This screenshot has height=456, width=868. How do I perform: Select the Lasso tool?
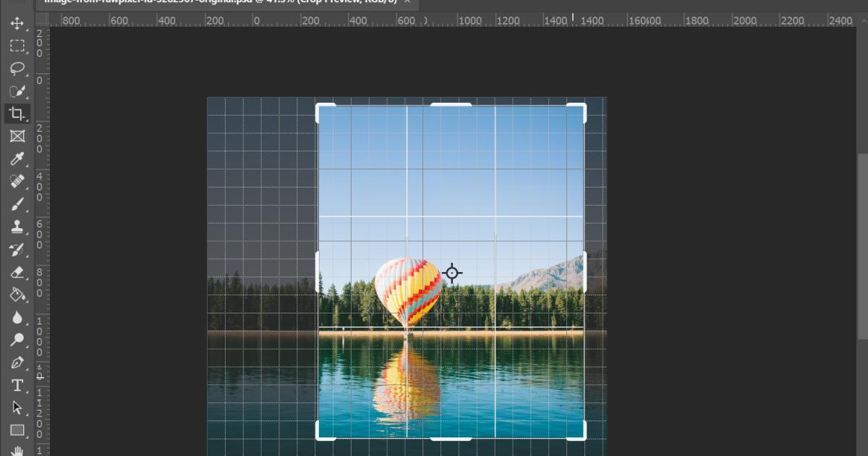coord(17,68)
